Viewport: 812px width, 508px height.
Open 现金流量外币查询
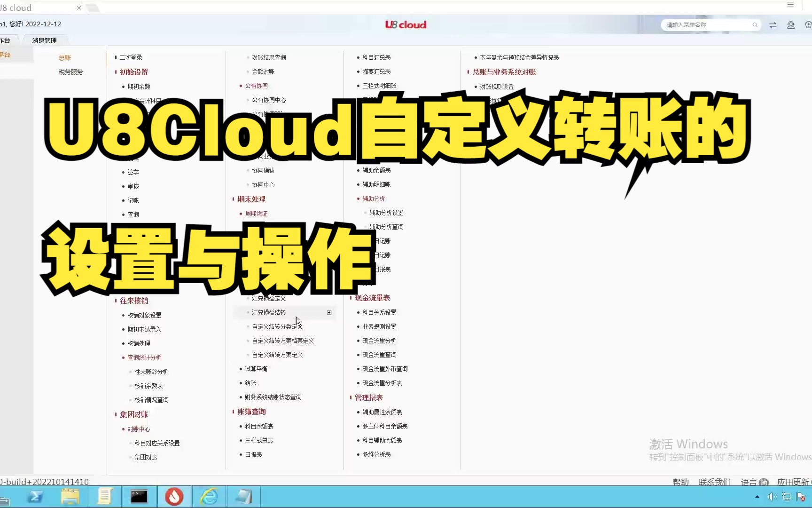click(x=385, y=369)
